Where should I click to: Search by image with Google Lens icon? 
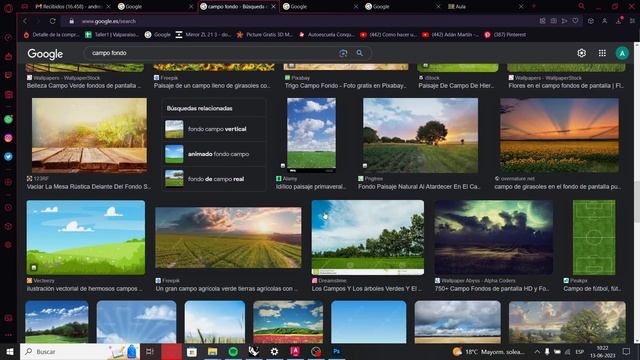(x=343, y=53)
